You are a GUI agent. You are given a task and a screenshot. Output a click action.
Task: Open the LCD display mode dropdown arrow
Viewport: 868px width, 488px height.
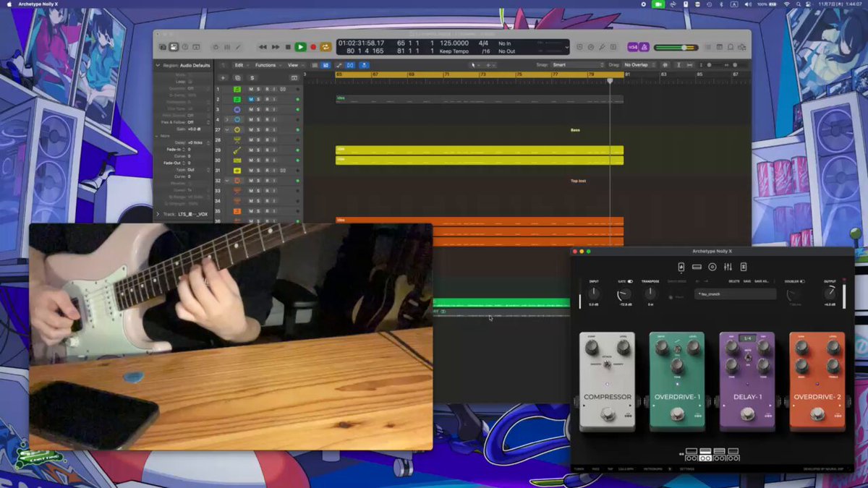tap(566, 47)
